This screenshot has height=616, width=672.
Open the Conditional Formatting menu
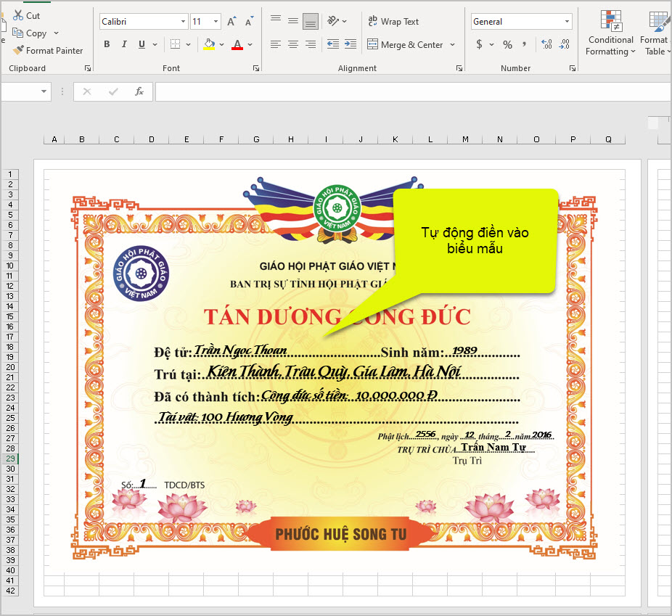coord(611,34)
